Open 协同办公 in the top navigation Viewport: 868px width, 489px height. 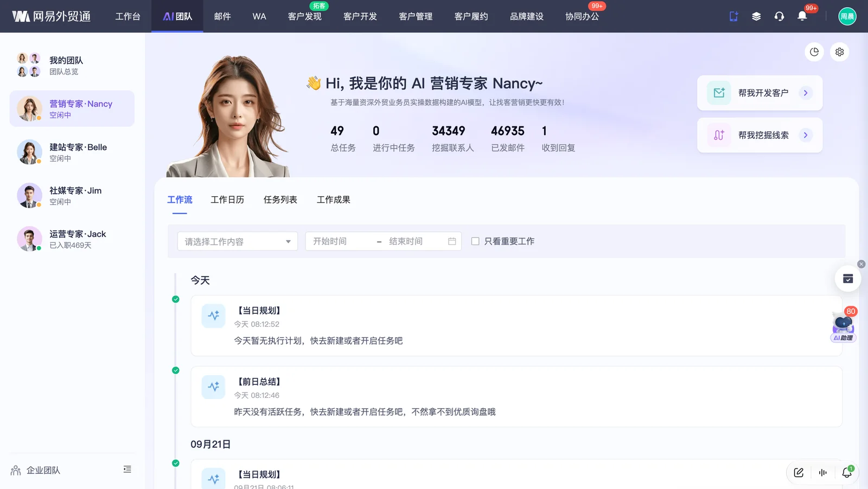582,16
